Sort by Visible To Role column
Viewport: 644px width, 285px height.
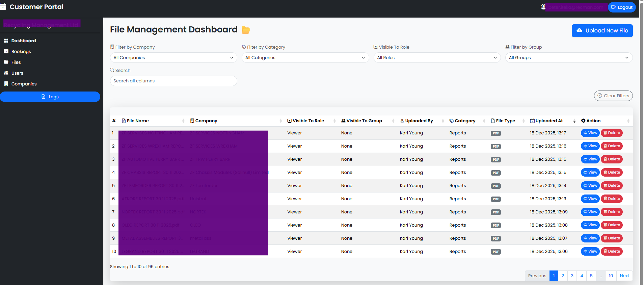click(308, 121)
